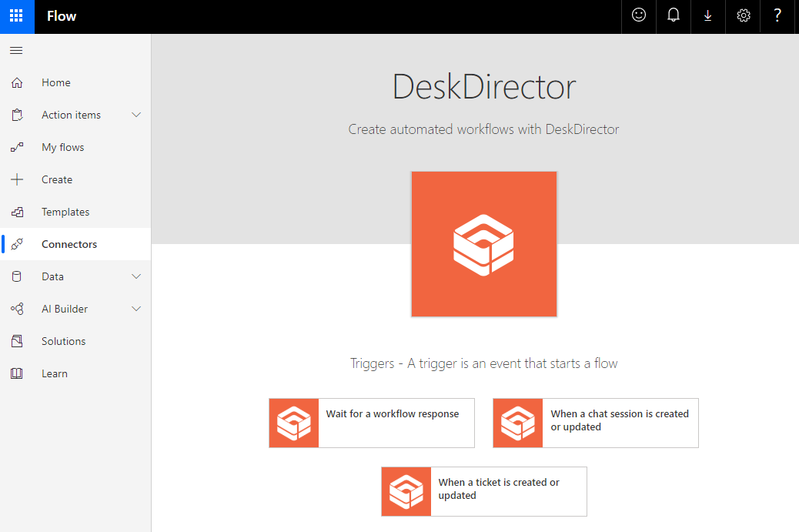Expand the Action items chevron

(x=136, y=115)
